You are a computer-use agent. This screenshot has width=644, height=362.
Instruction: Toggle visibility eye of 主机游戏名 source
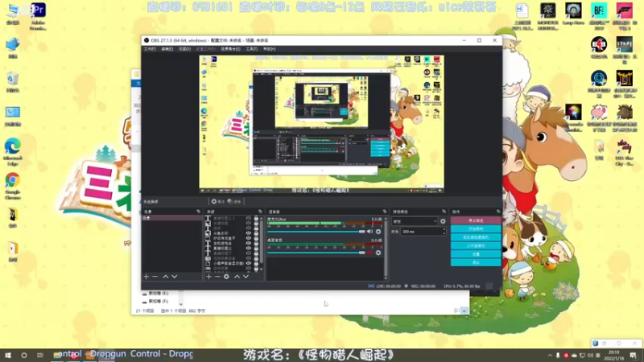pos(249,244)
